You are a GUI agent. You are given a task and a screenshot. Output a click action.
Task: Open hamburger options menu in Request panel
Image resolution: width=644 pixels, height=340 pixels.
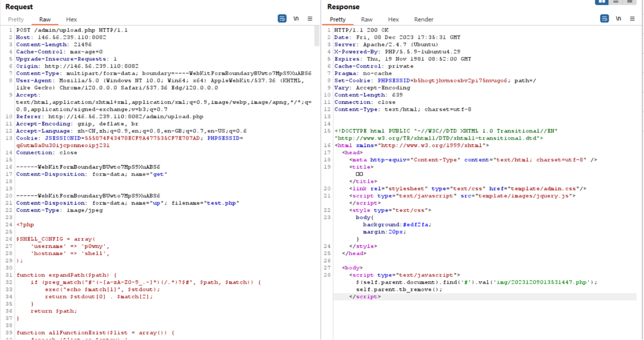click(310, 19)
